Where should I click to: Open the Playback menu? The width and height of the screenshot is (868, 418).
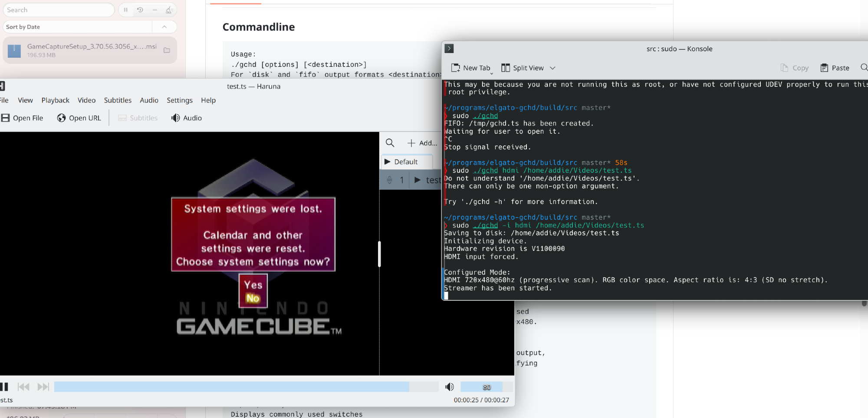click(55, 100)
